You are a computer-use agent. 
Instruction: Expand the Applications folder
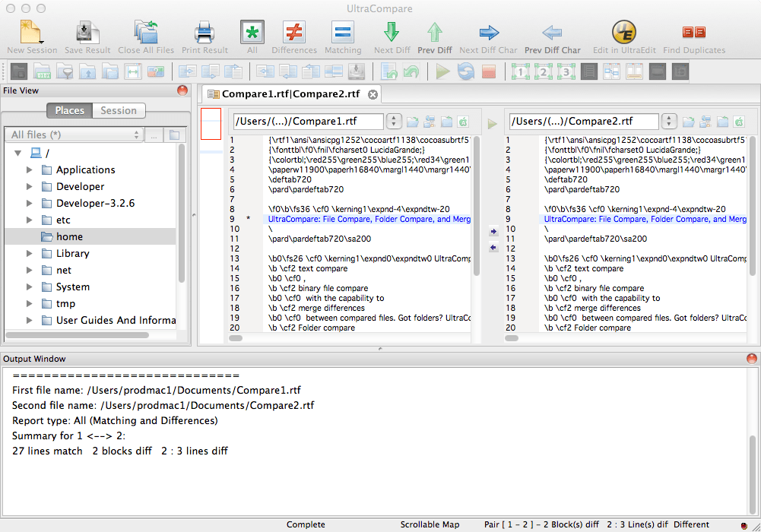29,169
